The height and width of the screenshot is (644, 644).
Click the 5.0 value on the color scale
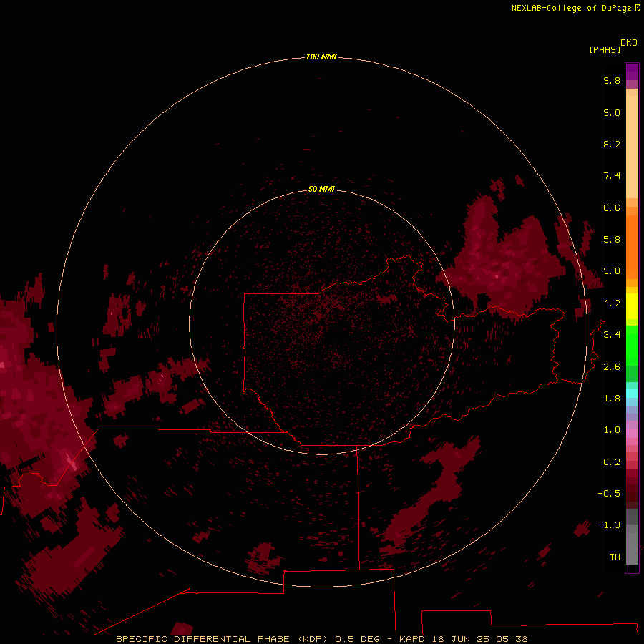tap(612, 271)
